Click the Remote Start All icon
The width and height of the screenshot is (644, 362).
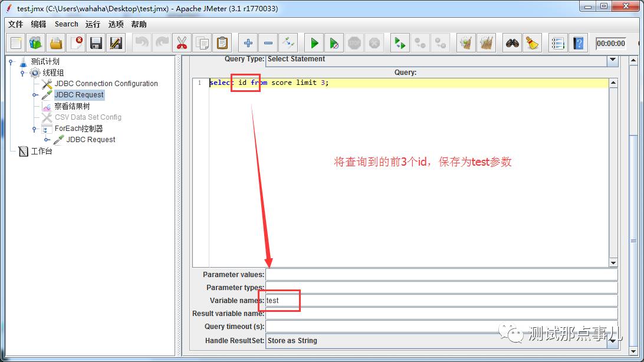[400, 42]
